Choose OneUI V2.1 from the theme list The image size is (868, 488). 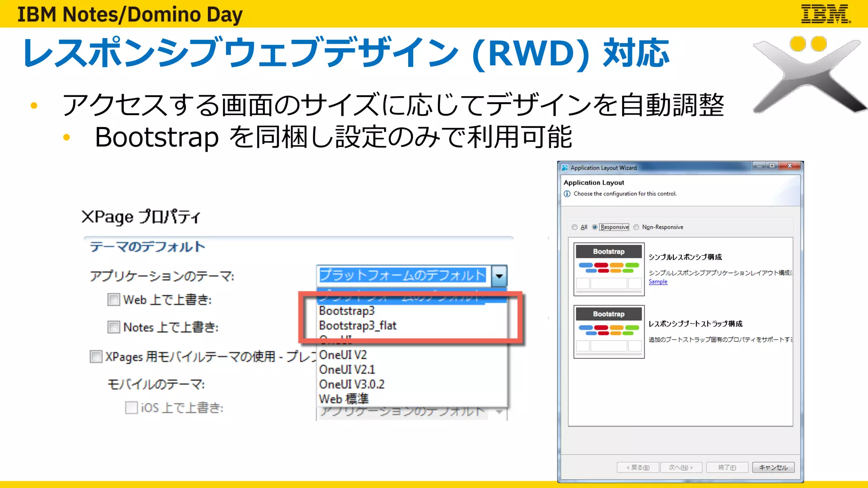(x=347, y=369)
